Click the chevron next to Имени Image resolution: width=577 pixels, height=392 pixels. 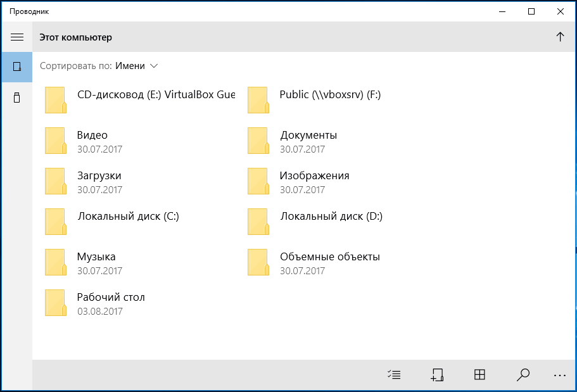point(154,66)
